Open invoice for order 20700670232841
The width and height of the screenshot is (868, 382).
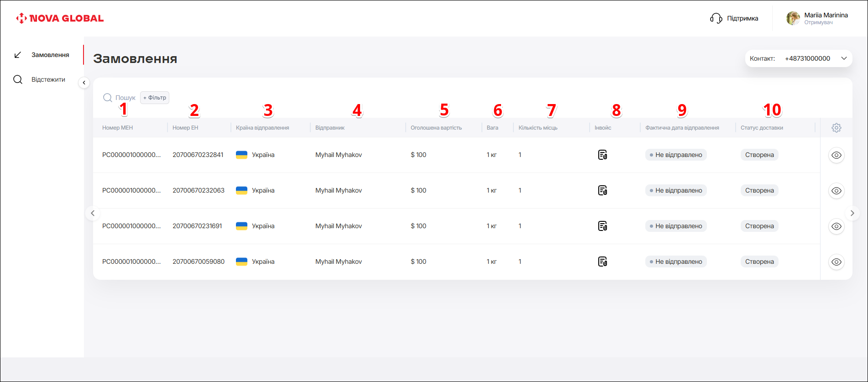[602, 155]
